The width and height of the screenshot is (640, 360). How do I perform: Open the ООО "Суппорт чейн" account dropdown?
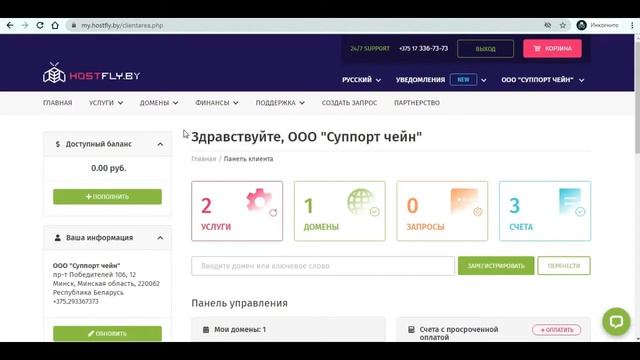pos(543,80)
